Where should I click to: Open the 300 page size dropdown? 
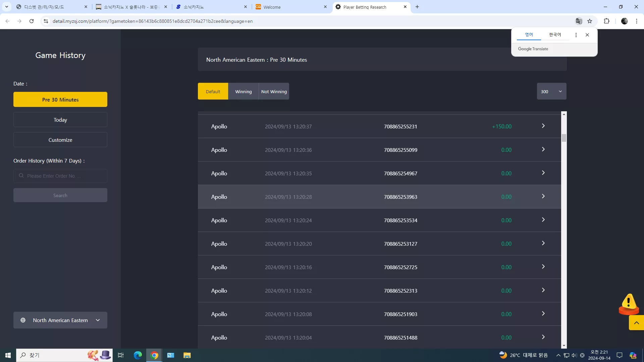coord(551,92)
